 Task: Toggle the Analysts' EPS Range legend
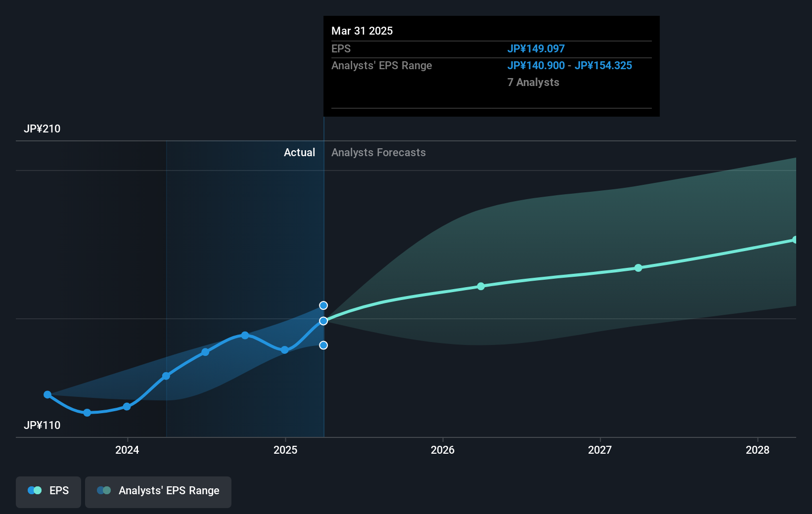[x=158, y=492]
